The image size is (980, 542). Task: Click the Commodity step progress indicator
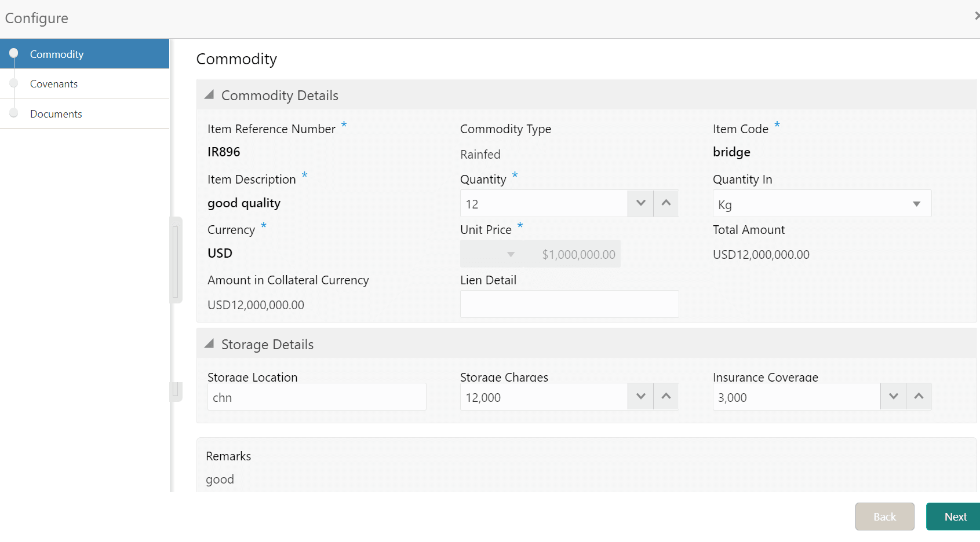pos(14,54)
